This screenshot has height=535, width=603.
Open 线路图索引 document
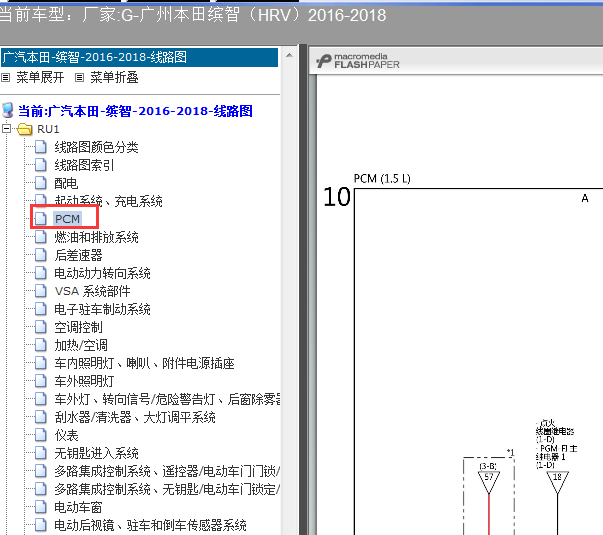tap(84, 165)
